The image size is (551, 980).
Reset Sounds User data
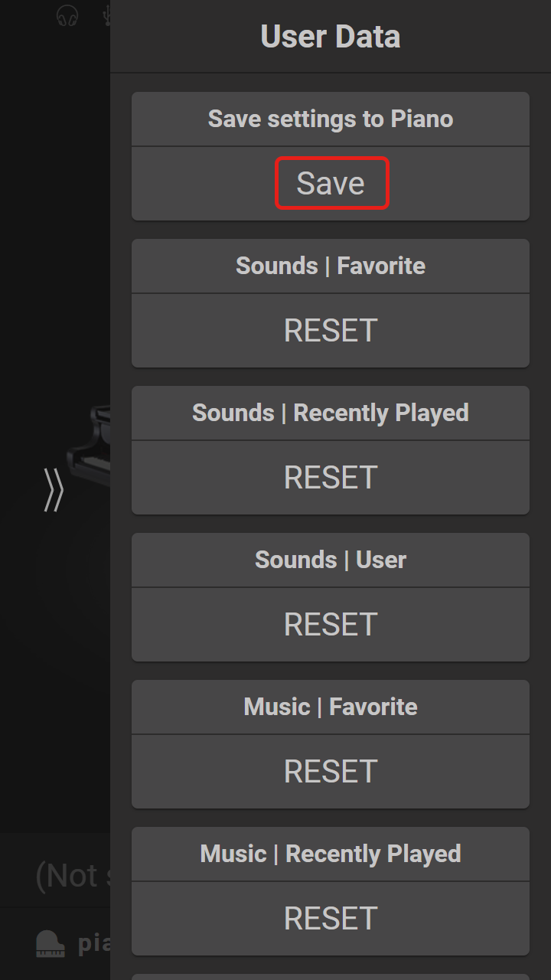[331, 625]
